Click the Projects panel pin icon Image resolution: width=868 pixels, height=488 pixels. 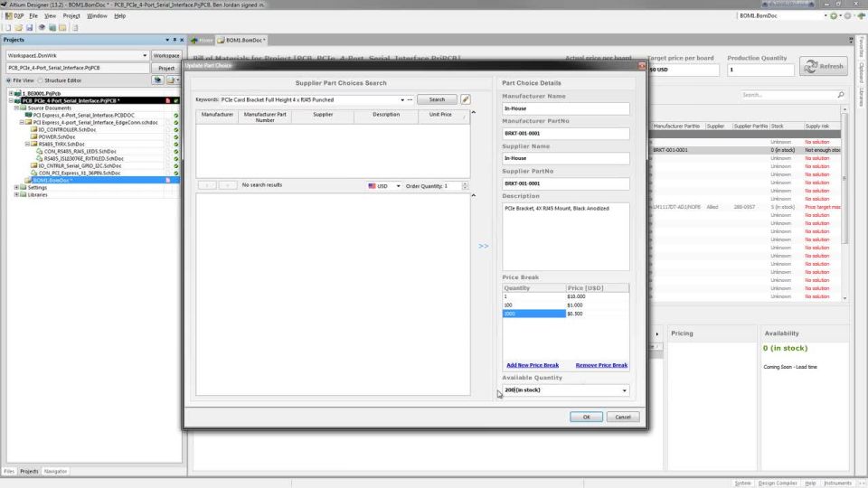[x=175, y=40]
